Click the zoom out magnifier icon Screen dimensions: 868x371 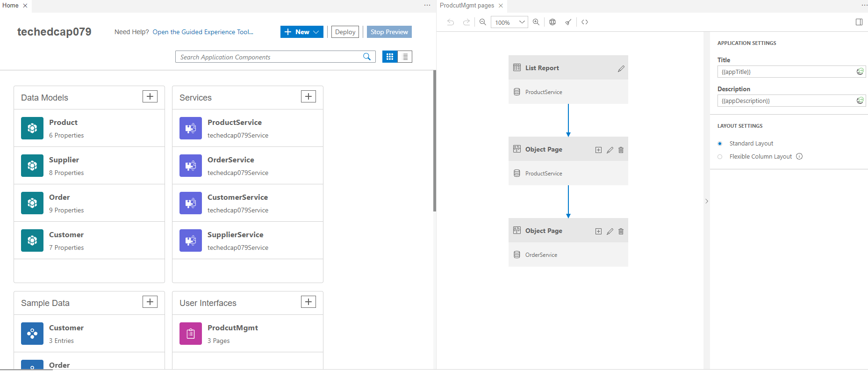point(483,22)
